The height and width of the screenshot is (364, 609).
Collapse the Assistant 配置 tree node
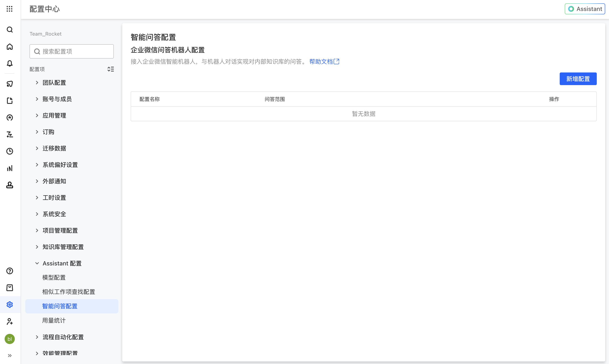click(37, 264)
